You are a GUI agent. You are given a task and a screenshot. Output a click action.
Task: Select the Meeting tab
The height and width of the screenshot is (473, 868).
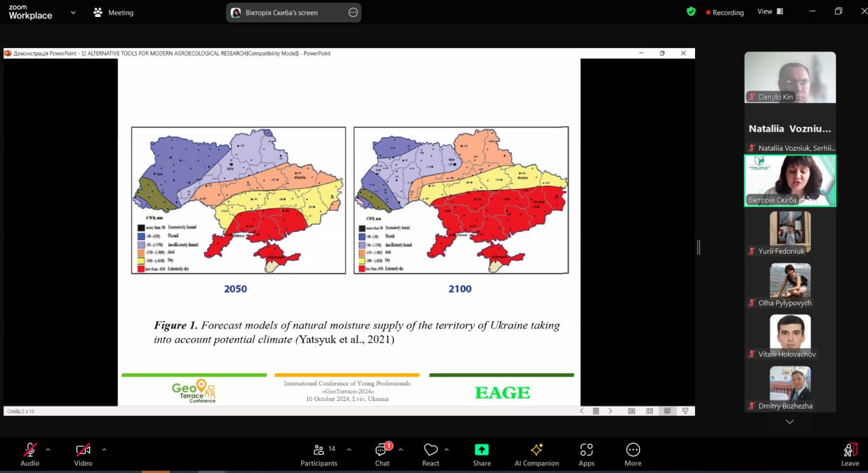coord(113,12)
